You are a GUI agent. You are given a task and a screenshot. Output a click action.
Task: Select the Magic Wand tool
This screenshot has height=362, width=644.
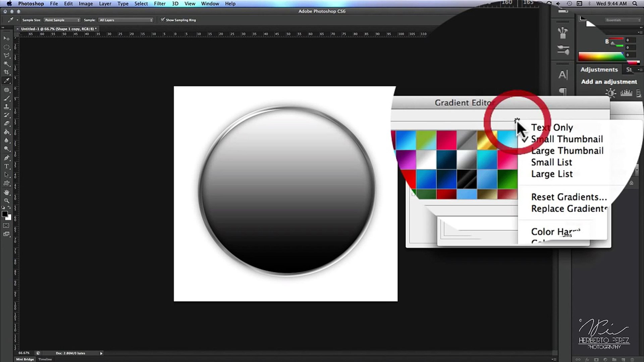(x=6, y=64)
